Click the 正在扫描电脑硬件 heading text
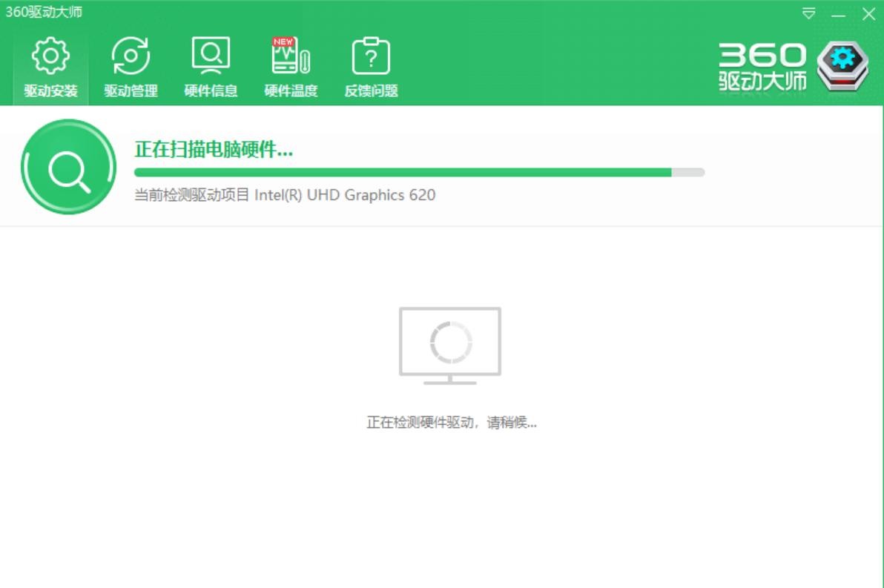The width and height of the screenshot is (884, 588). (x=214, y=150)
